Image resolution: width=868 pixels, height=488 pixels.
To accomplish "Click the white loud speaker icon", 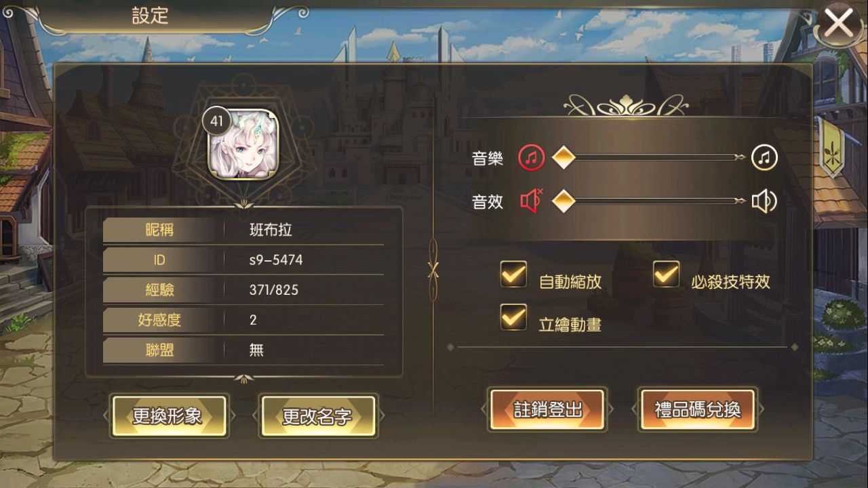I will [764, 201].
